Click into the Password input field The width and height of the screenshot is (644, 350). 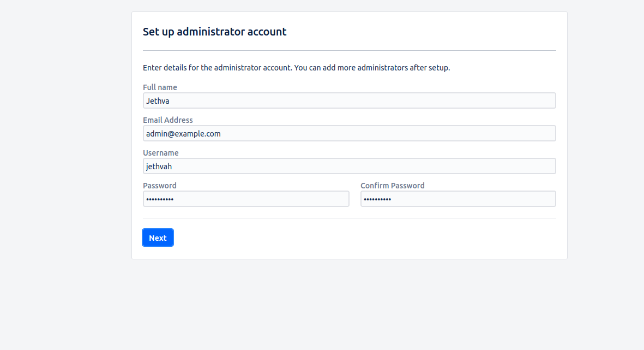click(x=245, y=199)
